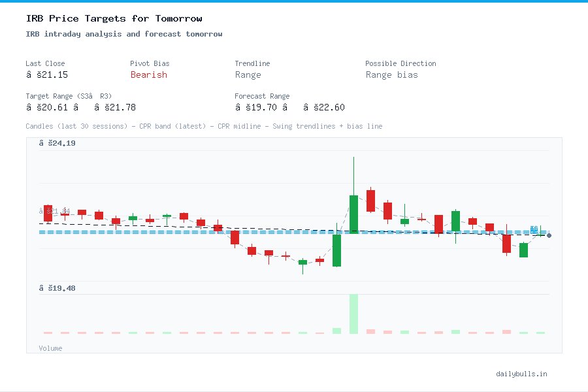Click the grey dot ending the bias line

[549, 236]
